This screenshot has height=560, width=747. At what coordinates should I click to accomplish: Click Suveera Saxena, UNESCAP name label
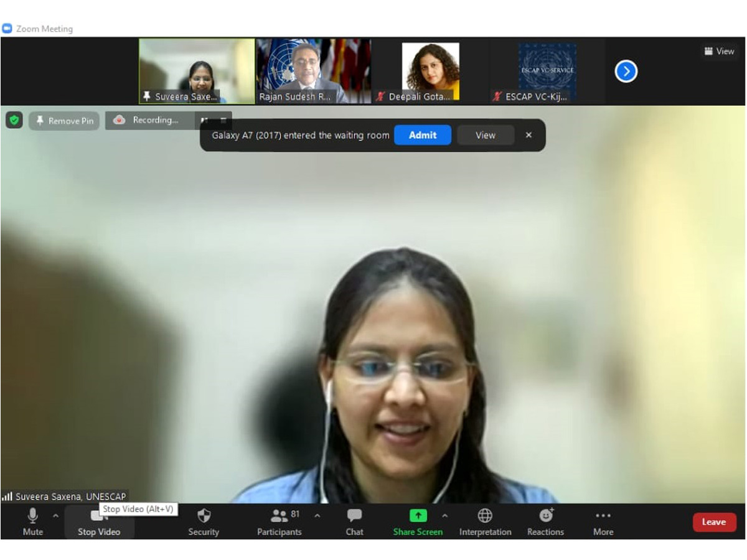[x=70, y=497]
